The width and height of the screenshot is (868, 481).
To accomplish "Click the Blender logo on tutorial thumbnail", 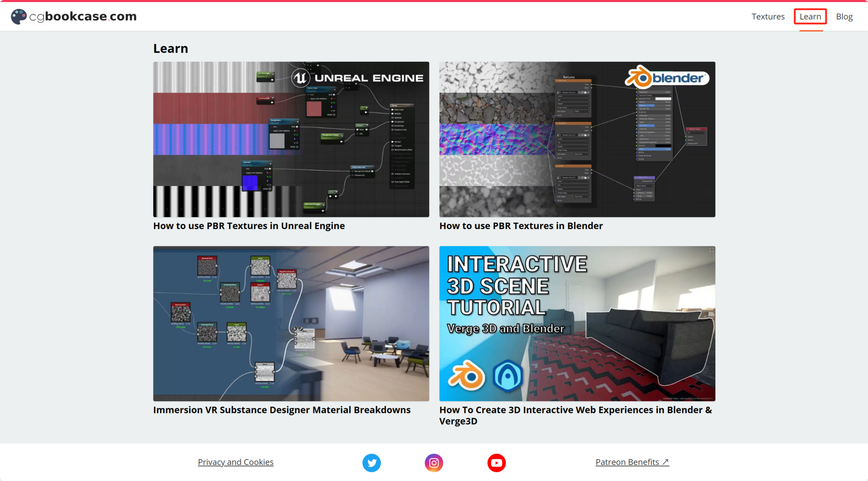I will pyautogui.click(x=667, y=77).
